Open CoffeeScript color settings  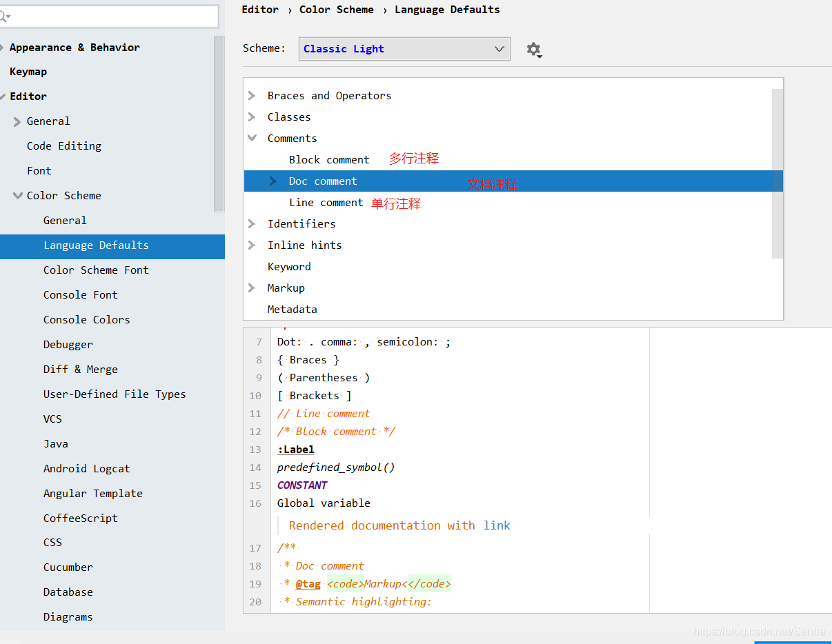[81, 519]
